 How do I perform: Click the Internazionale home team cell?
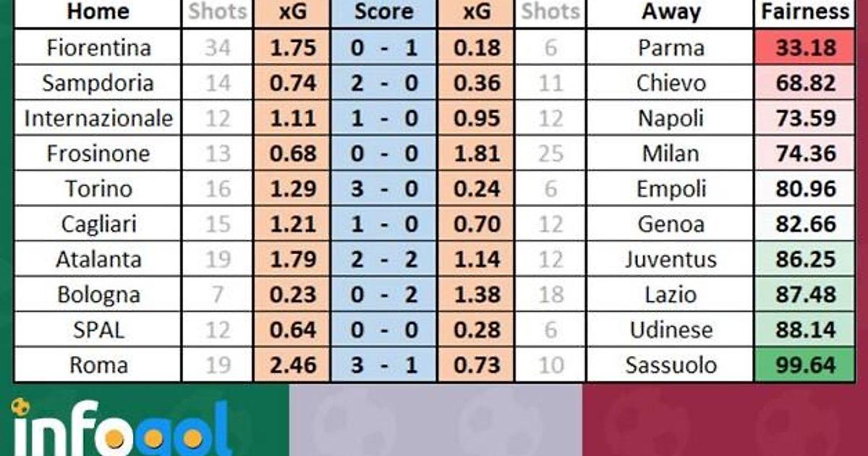tap(98, 118)
